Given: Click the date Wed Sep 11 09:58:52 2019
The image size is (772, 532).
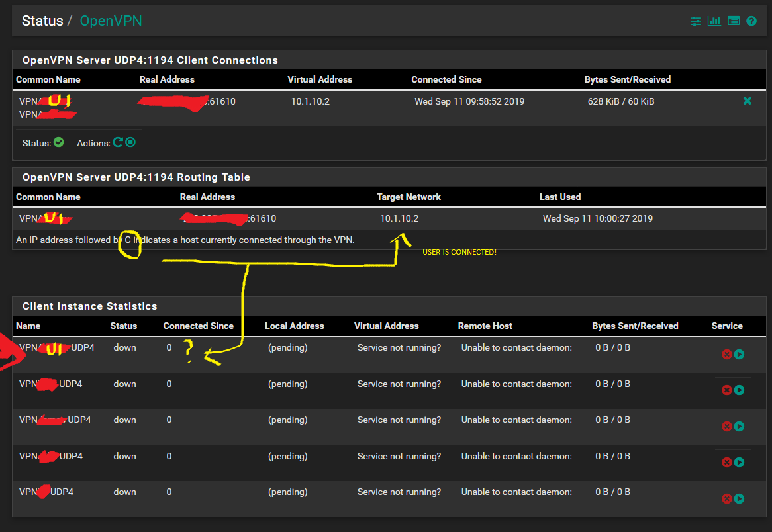Looking at the screenshot, I should point(469,101).
